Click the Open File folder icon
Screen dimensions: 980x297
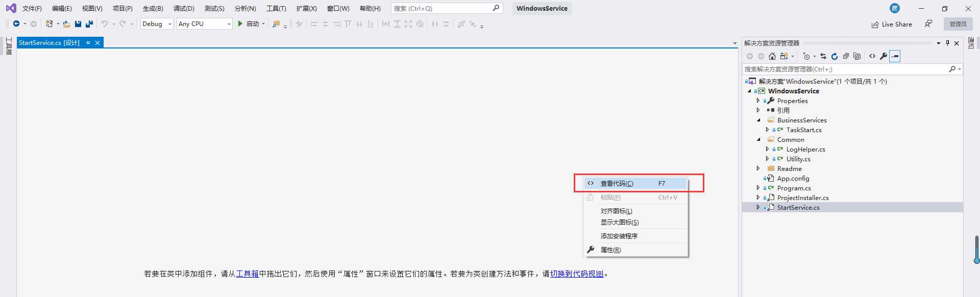66,24
